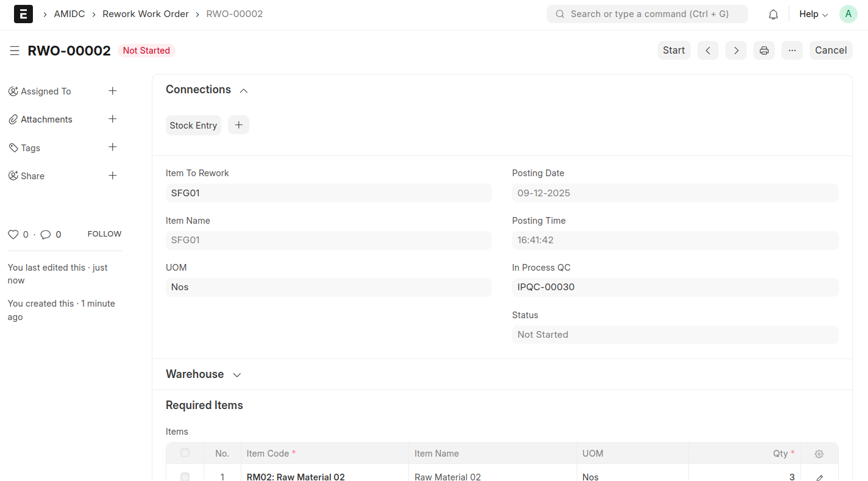Toggle the sidebar hamburger menu

15,51
